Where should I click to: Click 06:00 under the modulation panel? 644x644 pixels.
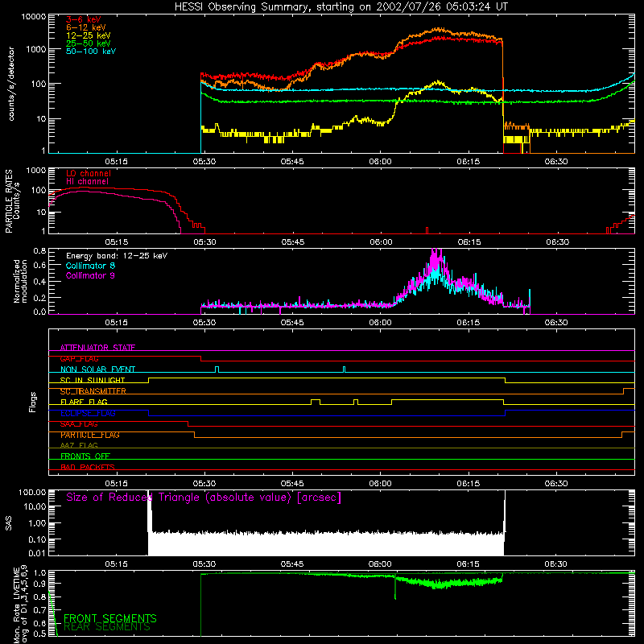[x=380, y=323]
